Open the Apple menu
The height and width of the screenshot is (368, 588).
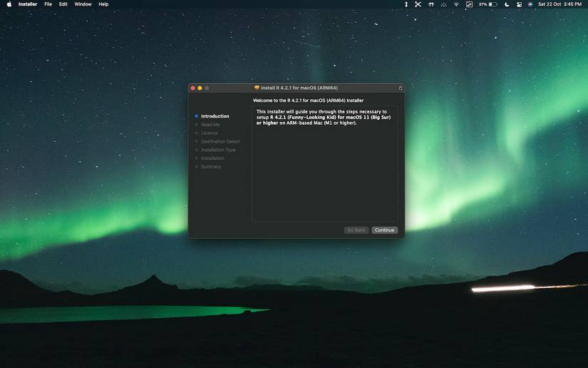click(x=9, y=4)
